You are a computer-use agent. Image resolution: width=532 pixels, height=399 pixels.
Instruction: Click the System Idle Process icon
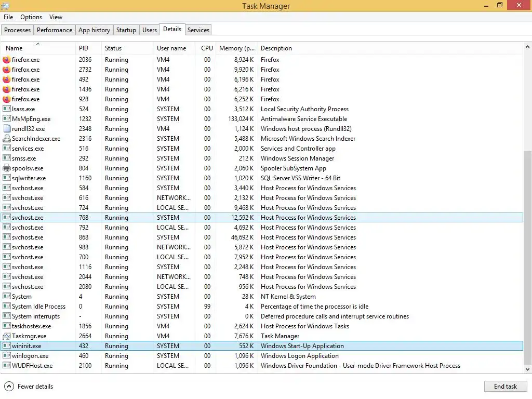6,307
